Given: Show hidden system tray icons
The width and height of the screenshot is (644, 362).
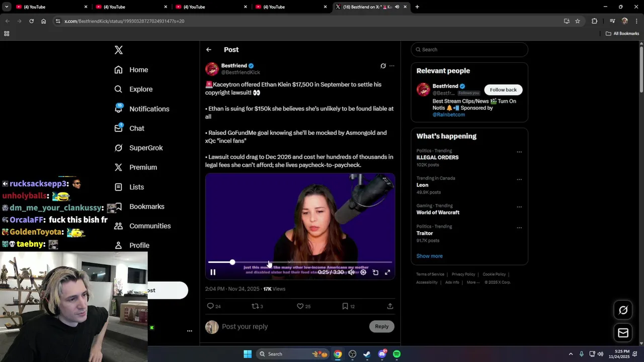Looking at the screenshot, I should (x=571, y=354).
